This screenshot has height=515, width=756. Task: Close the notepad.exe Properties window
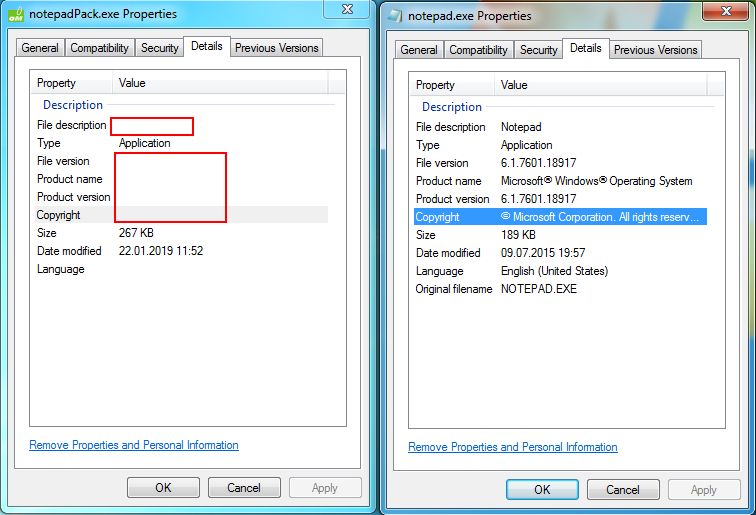coord(726,11)
